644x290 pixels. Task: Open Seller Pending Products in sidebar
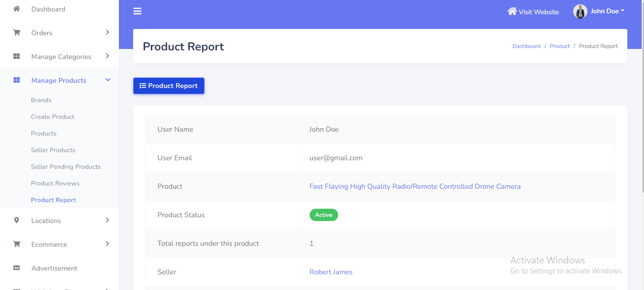[x=66, y=167]
